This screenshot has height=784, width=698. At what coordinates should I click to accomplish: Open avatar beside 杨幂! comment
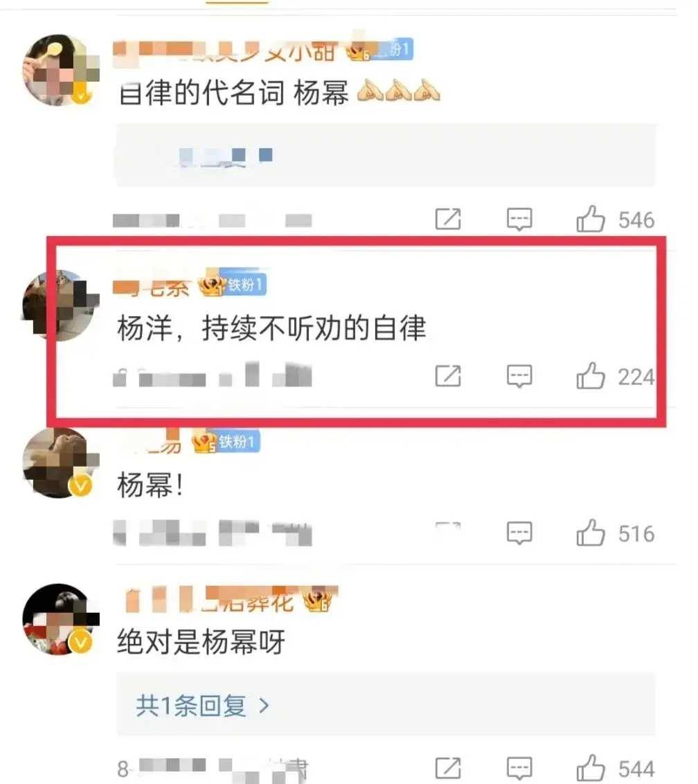pos(60,463)
